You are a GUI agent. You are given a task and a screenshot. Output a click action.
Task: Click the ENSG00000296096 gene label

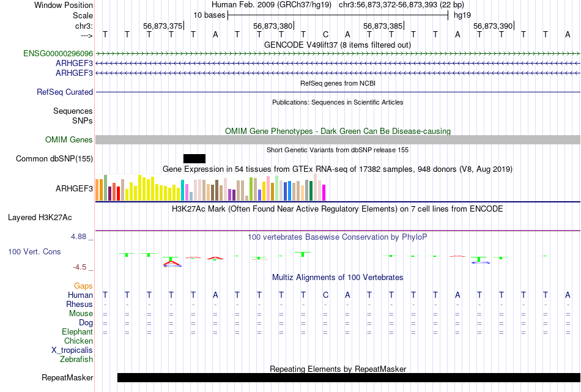coord(58,53)
